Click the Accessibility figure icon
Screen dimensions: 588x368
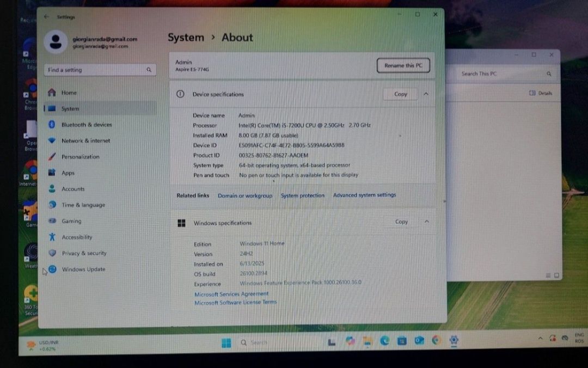pos(52,237)
